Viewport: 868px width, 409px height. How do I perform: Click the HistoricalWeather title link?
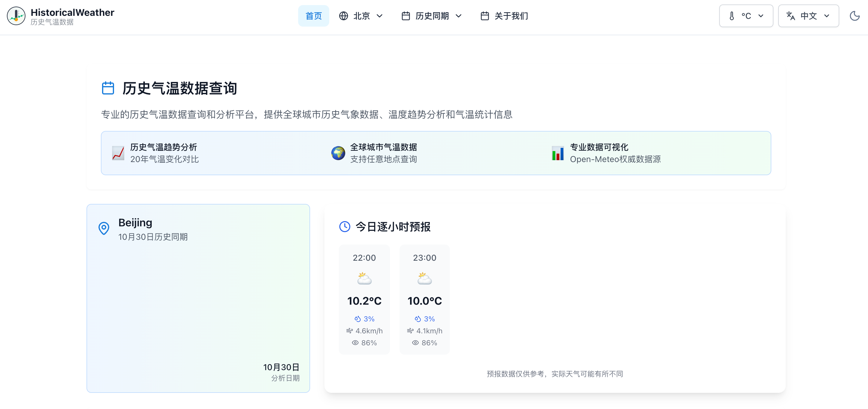(72, 13)
